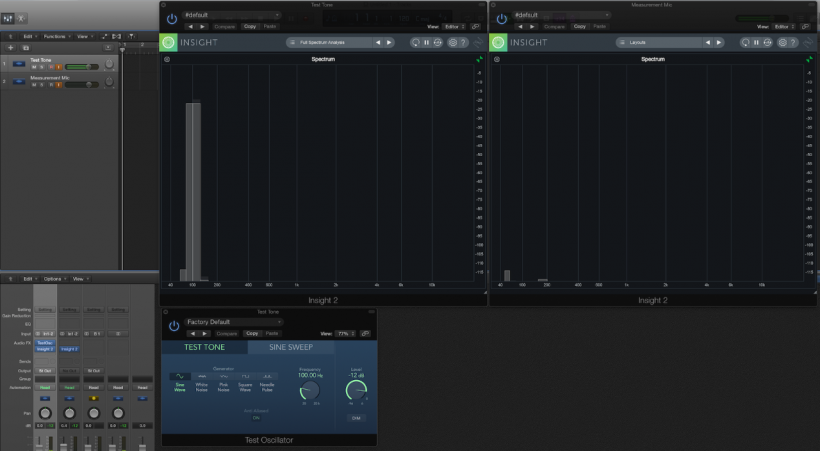Open the mixer Options menu
The image size is (820, 451).
[x=53, y=279]
